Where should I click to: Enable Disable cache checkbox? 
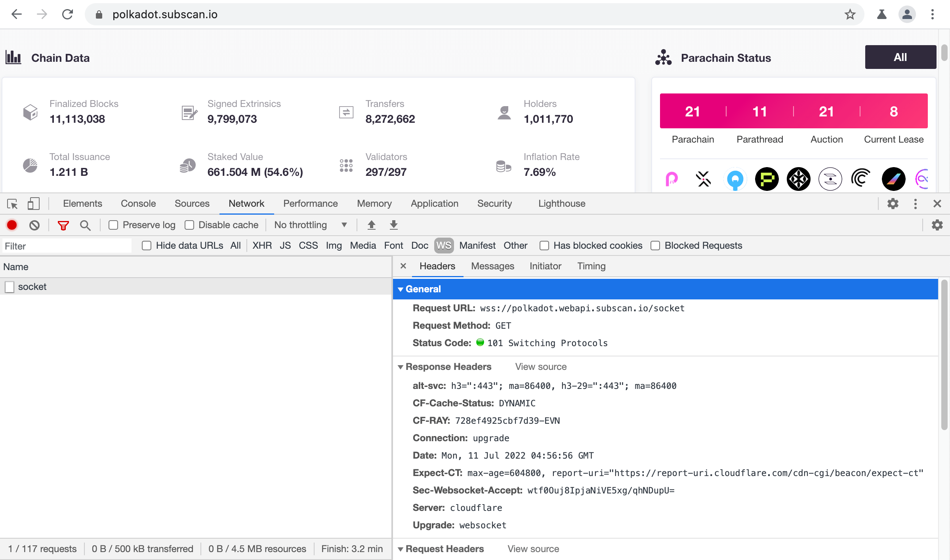(x=189, y=225)
